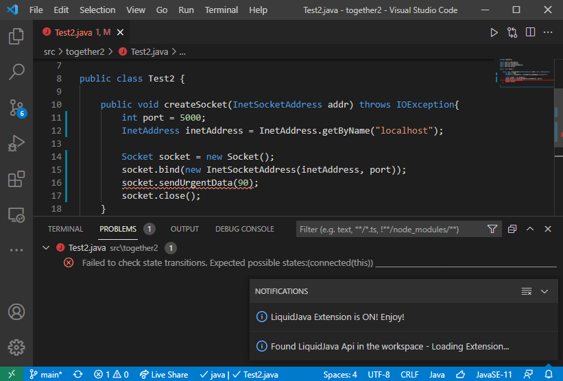Click 'src' in the breadcrumb path
563x381 pixels.
click(49, 52)
